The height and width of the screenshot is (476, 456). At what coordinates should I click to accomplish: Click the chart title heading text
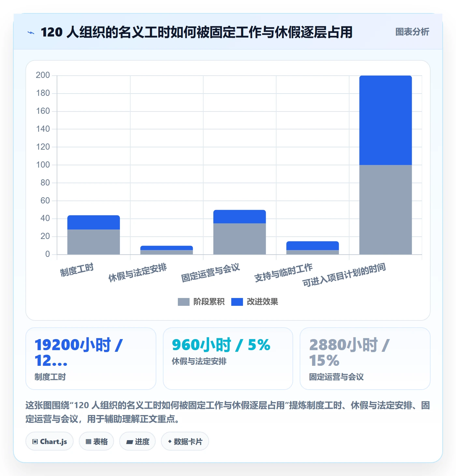click(196, 32)
